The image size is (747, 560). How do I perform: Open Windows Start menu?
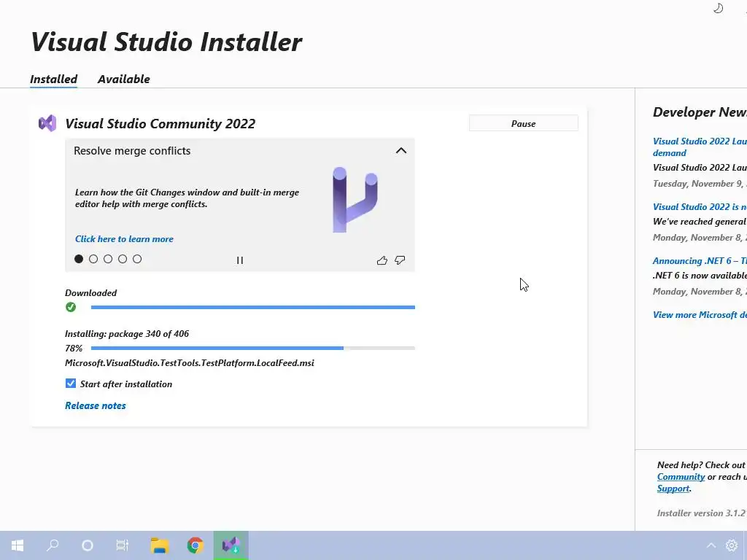[18, 545]
